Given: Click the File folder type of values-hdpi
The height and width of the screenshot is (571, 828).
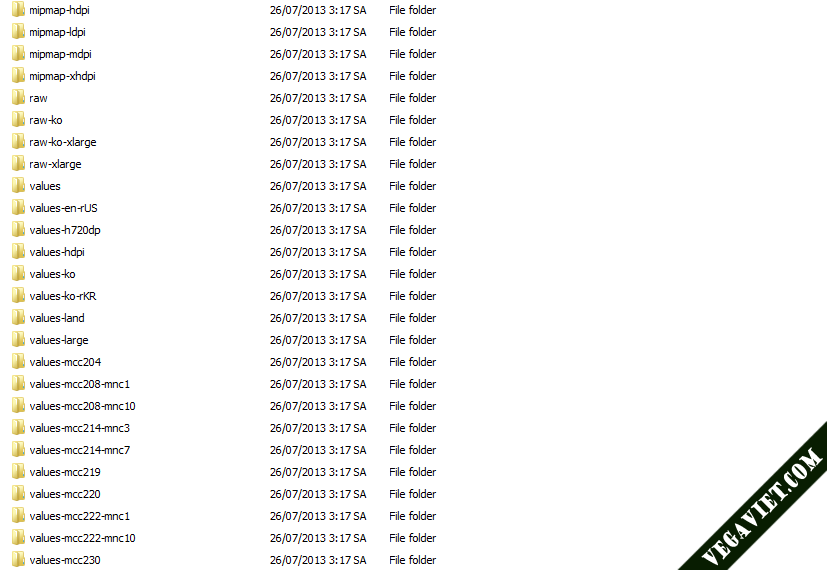Looking at the screenshot, I should (412, 252).
